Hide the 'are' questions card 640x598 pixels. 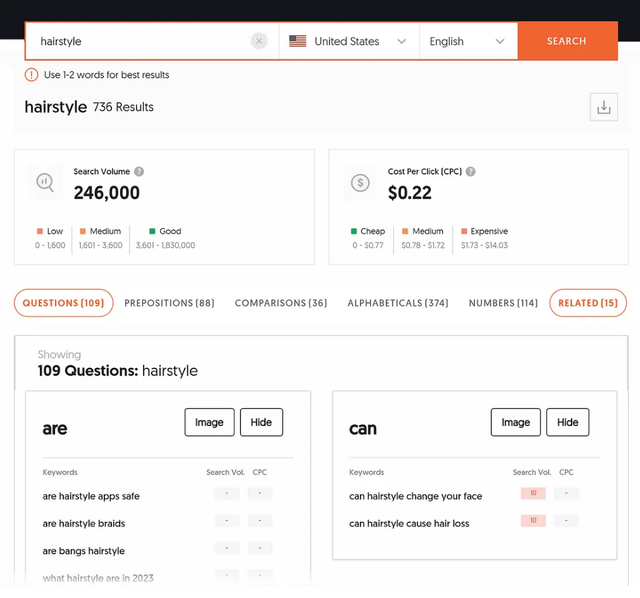click(x=261, y=422)
